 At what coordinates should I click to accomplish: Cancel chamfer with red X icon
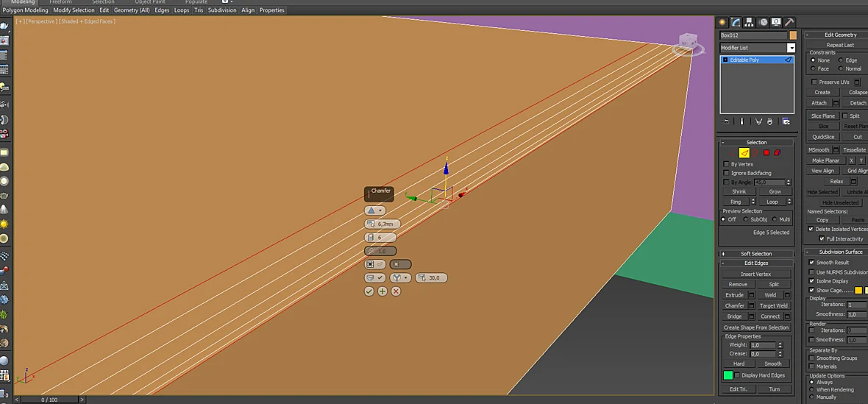tap(396, 291)
